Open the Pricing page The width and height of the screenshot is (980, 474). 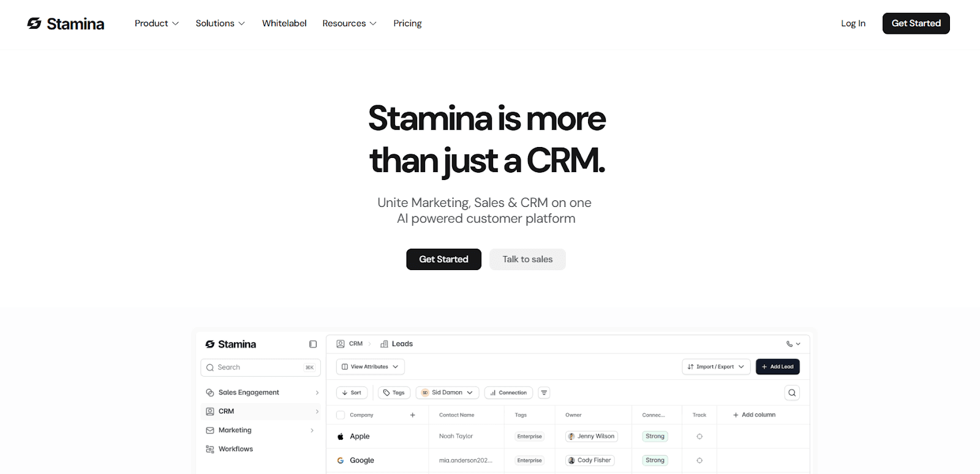tap(407, 23)
